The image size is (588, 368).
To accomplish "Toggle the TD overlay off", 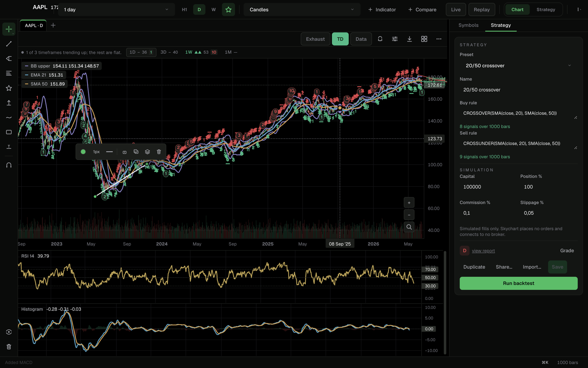I will pyautogui.click(x=340, y=39).
